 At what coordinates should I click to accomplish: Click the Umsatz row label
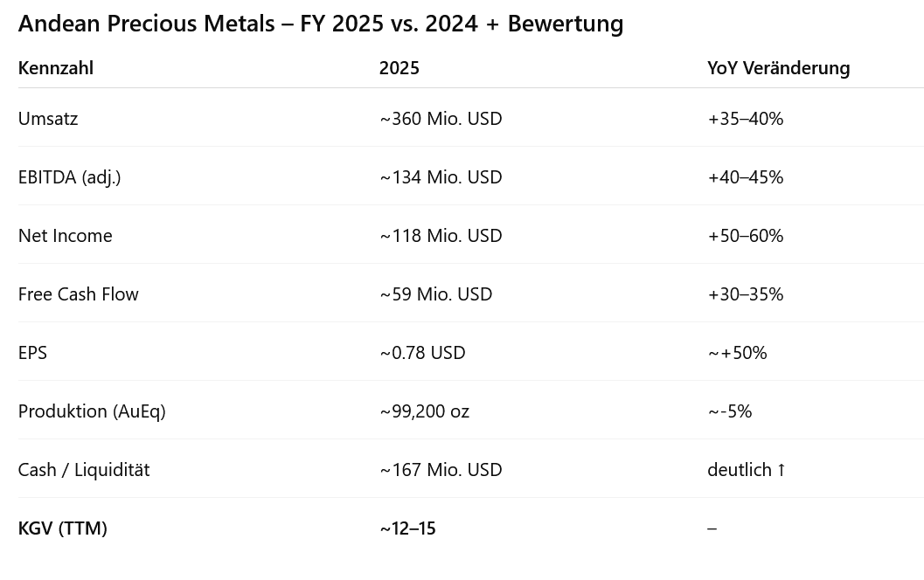click(48, 119)
